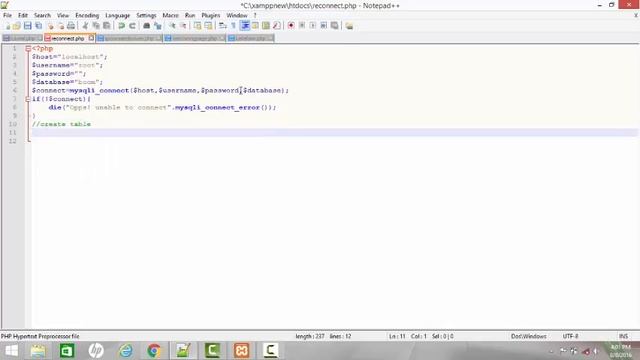Click the //create table comment line
The width and height of the screenshot is (640, 360).
(61, 124)
